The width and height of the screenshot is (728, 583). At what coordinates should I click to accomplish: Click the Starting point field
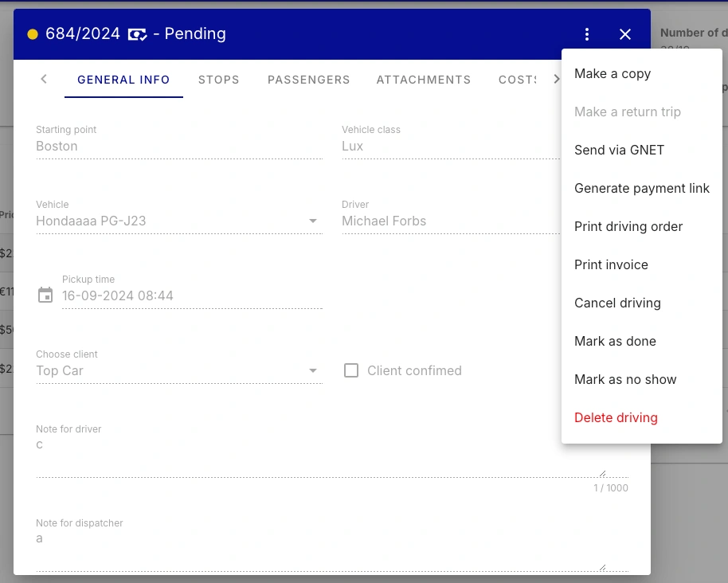click(x=179, y=147)
